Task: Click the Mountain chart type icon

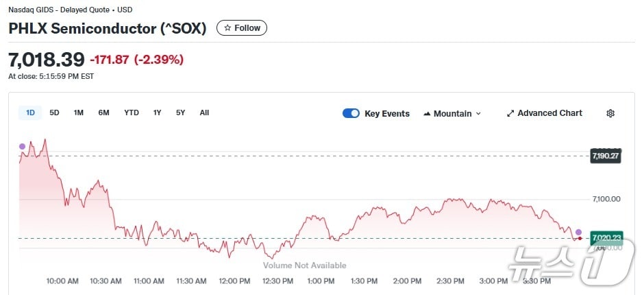Action: 427,113
